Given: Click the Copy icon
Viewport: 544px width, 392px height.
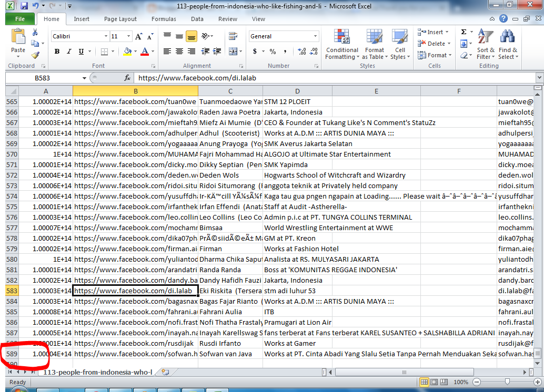Looking at the screenshot, I should (35, 43).
